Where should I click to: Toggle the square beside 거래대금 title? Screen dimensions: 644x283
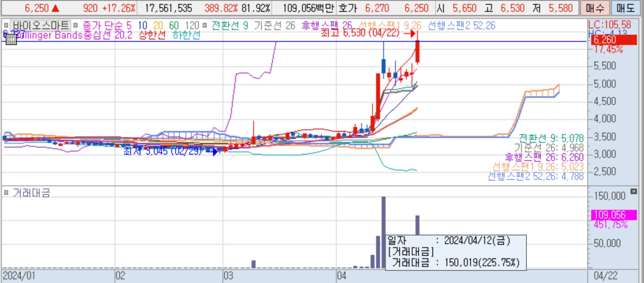coord(6,193)
